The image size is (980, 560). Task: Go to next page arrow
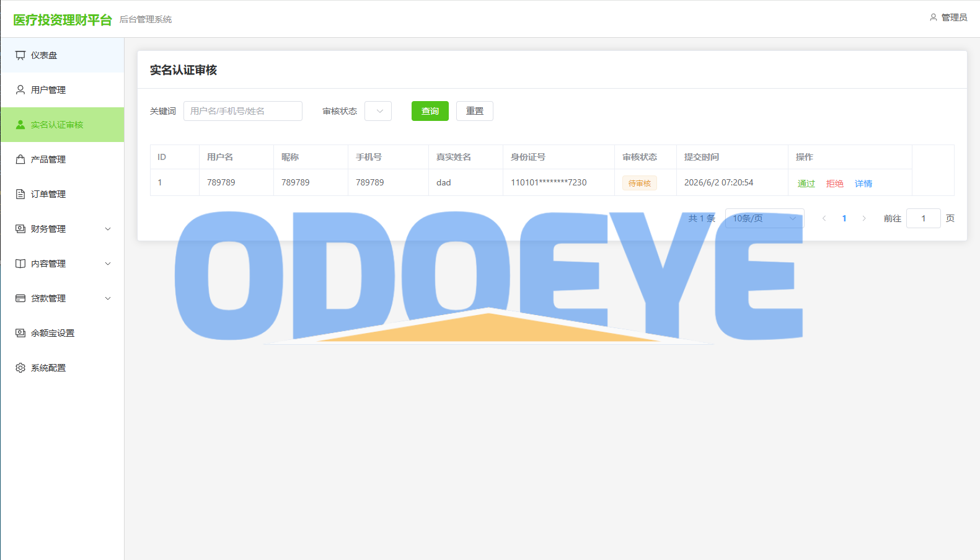click(x=864, y=218)
